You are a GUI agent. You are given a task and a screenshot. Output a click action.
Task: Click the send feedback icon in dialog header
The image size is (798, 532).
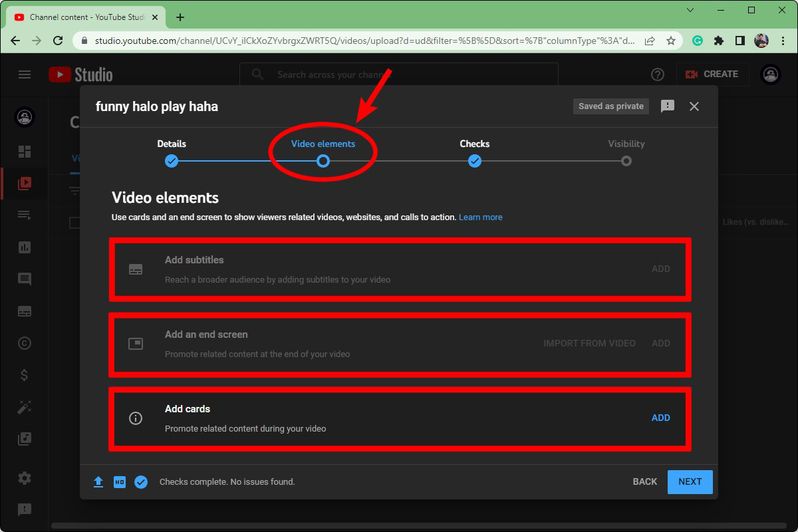tap(668, 106)
